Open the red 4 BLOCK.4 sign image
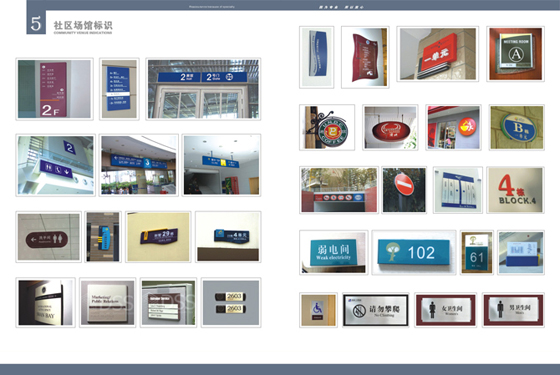Screen dimensions: 560x375 (x=515, y=190)
